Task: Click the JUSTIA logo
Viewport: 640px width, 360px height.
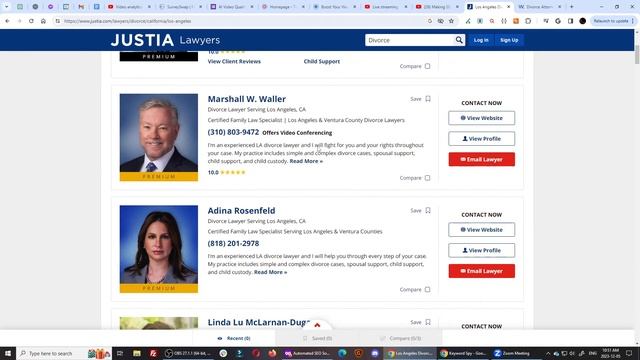Action: (142, 40)
